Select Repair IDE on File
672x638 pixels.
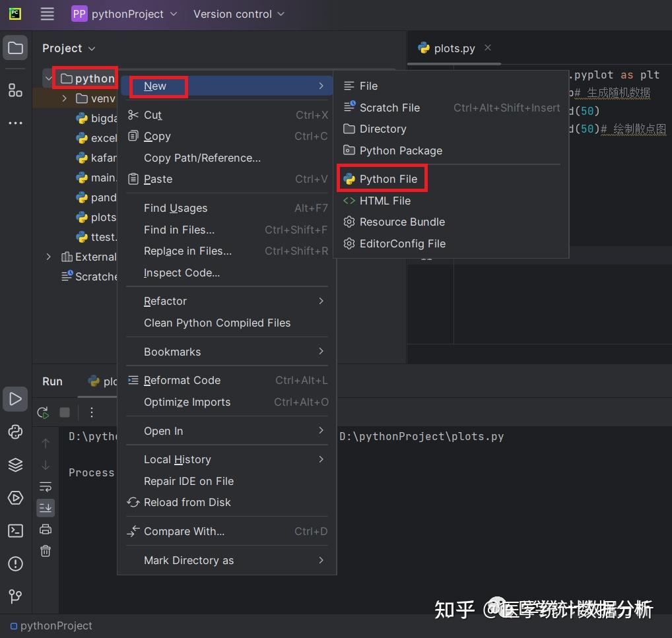click(x=227, y=481)
